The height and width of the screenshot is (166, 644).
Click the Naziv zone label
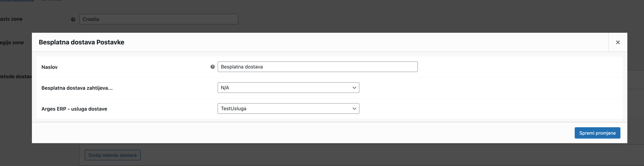[x=11, y=19]
